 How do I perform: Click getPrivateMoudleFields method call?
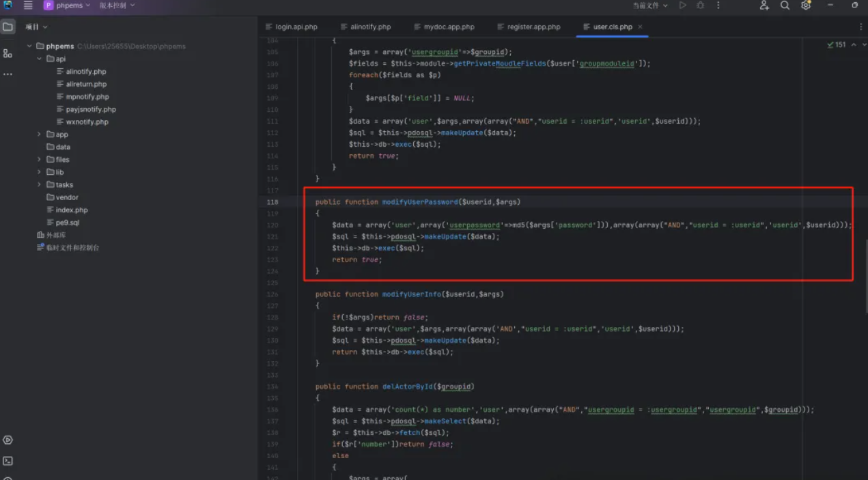tap(499, 63)
